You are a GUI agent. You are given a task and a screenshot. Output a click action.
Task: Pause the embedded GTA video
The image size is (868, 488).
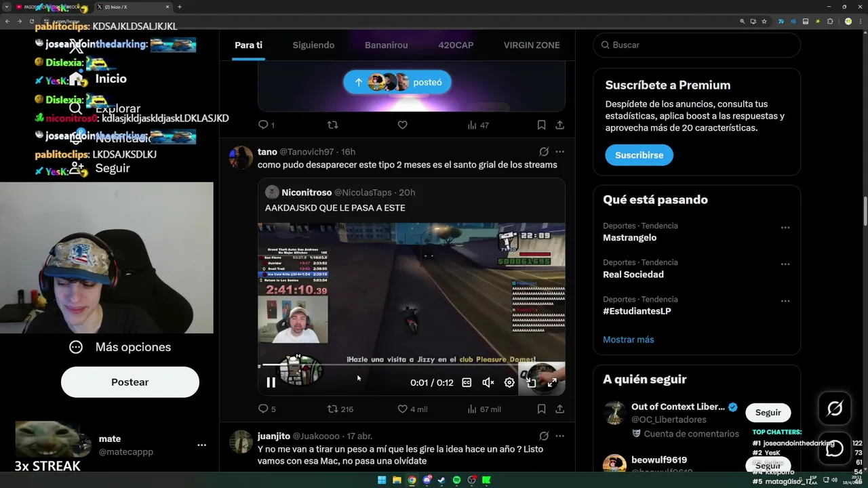pos(271,382)
